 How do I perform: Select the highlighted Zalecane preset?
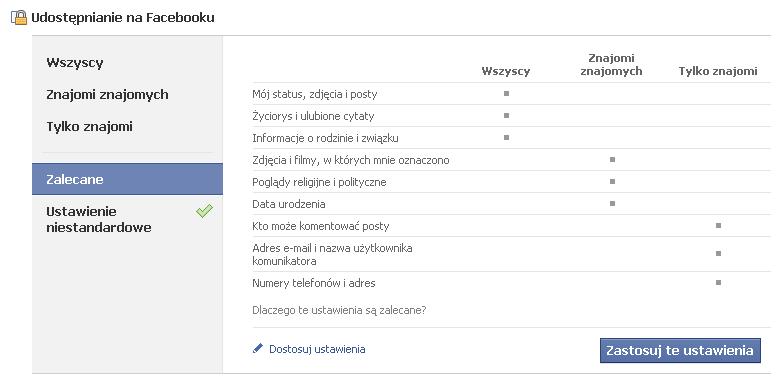coord(128,179)
